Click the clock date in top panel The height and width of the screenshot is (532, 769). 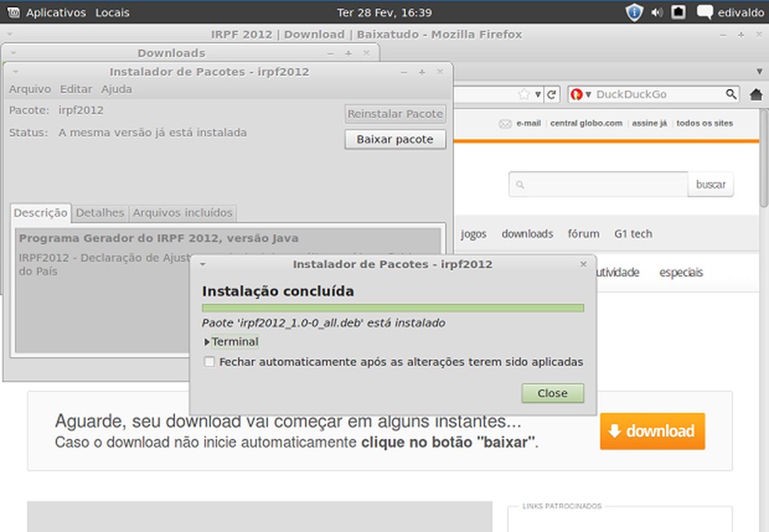pos(384,12)
